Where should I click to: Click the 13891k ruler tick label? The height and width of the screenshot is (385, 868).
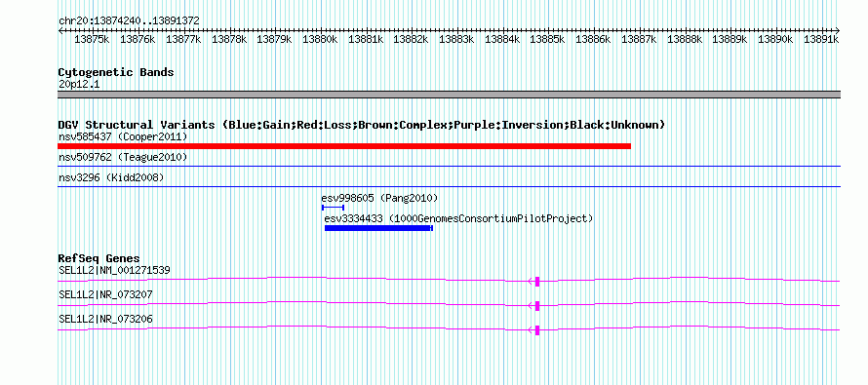point(821,39)
